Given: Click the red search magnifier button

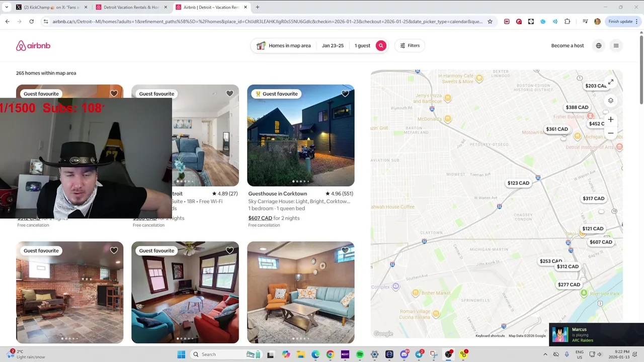Looking at the screenshot, I should coord(381,46).
